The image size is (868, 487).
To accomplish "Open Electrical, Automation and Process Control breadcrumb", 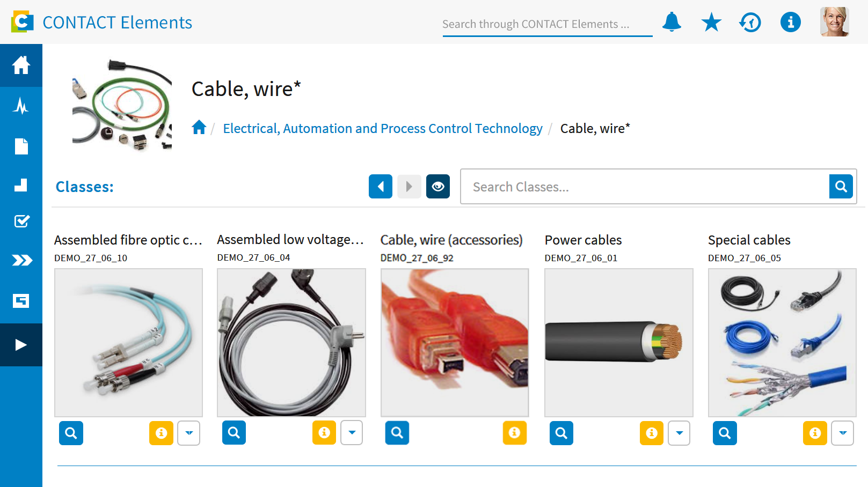I will [x=383, y=129].
